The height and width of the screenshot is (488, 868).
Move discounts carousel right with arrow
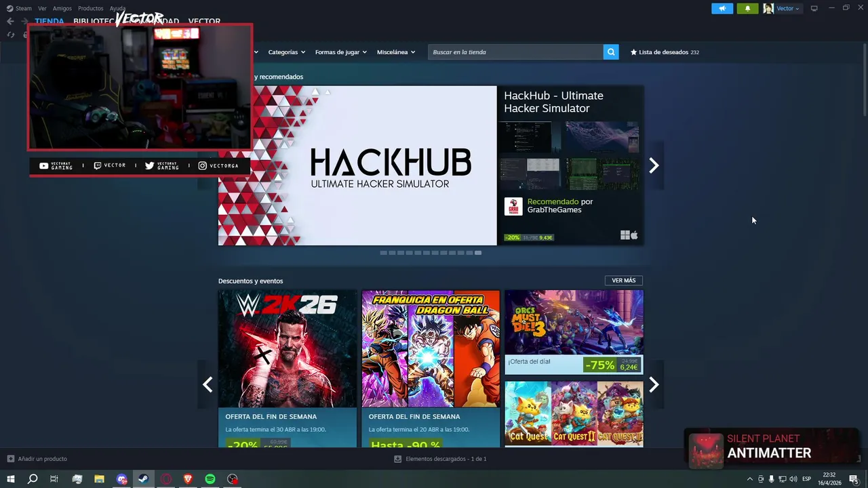(654, 384)
